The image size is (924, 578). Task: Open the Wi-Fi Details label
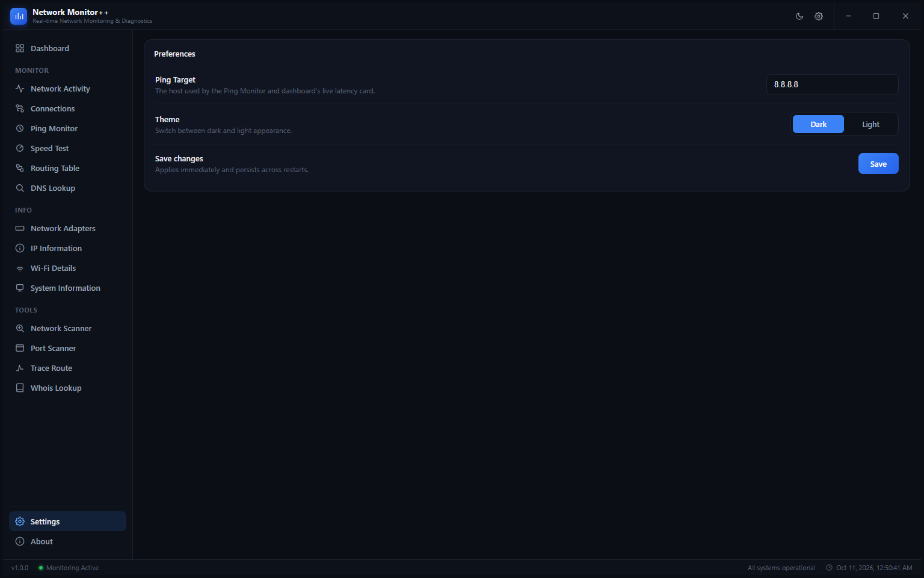click(53, 268)
